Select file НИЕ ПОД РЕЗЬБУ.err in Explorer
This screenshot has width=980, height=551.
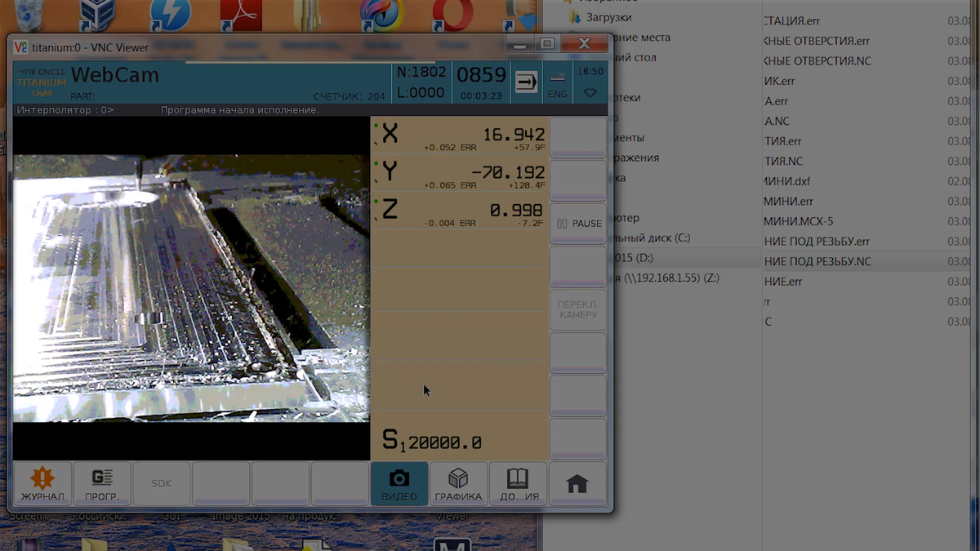coord(817,242)
